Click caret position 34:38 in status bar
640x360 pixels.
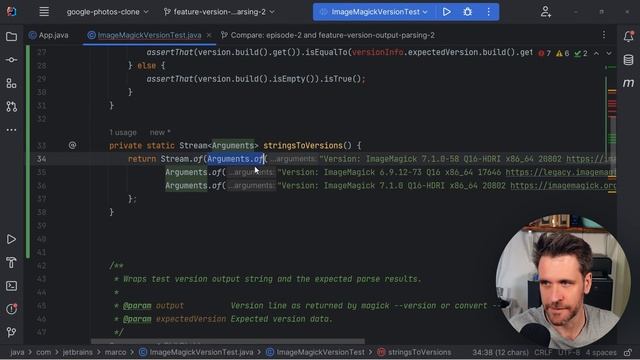(x=500, y=352)
